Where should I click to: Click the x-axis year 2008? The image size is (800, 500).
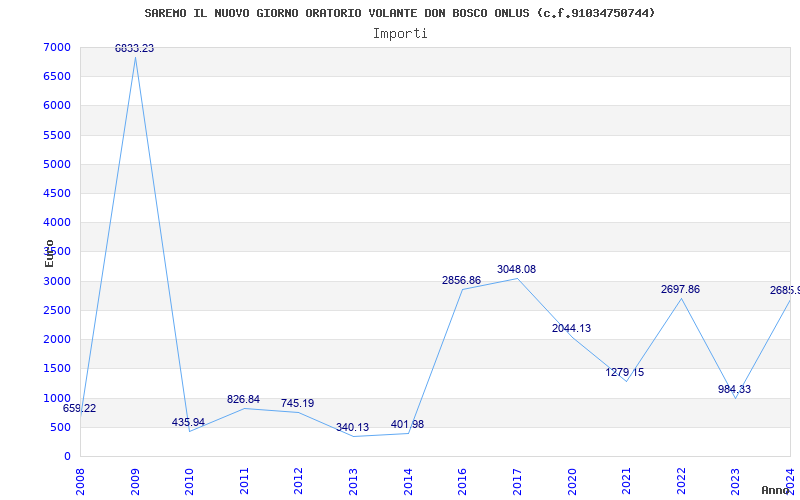[x=80, y=482]
